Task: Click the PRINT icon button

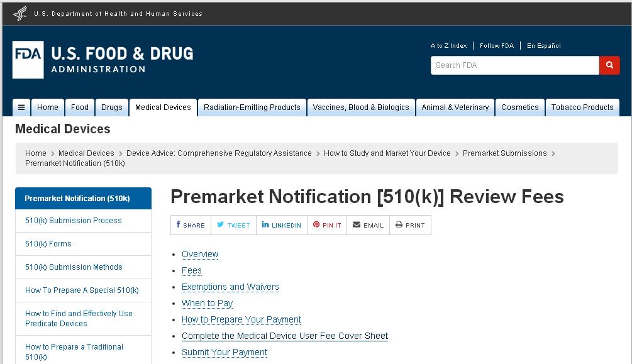Action: (x=410, y=225)
